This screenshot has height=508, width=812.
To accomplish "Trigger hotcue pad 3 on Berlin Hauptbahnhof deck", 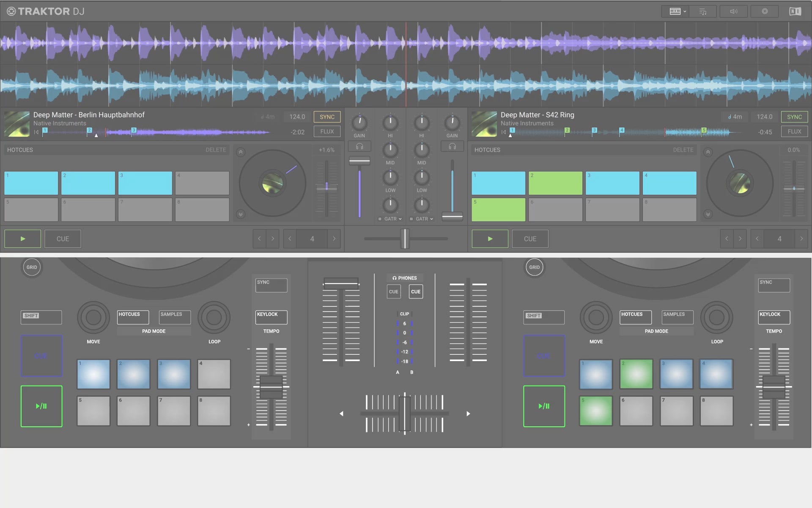I will tap(145, 183).
